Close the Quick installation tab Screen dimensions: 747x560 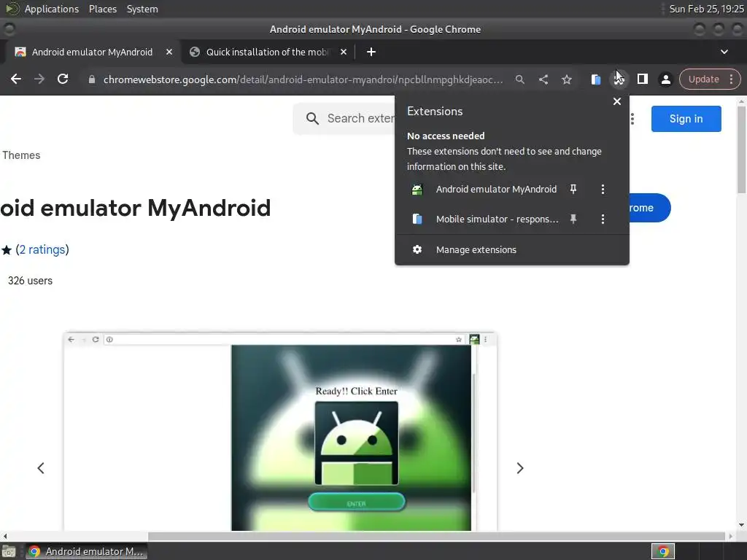344,52
